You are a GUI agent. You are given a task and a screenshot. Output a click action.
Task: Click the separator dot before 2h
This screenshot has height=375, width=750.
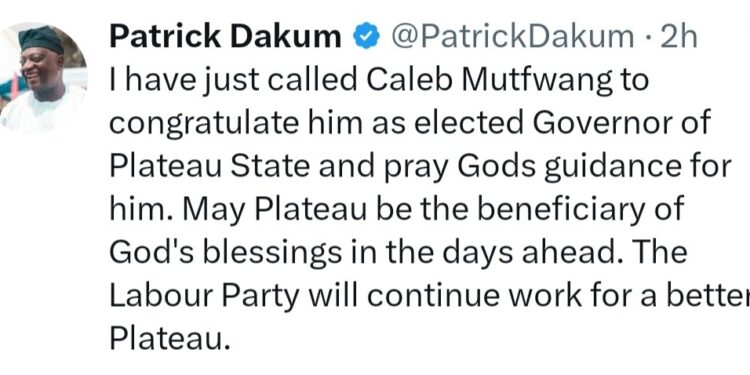(647, 38)
